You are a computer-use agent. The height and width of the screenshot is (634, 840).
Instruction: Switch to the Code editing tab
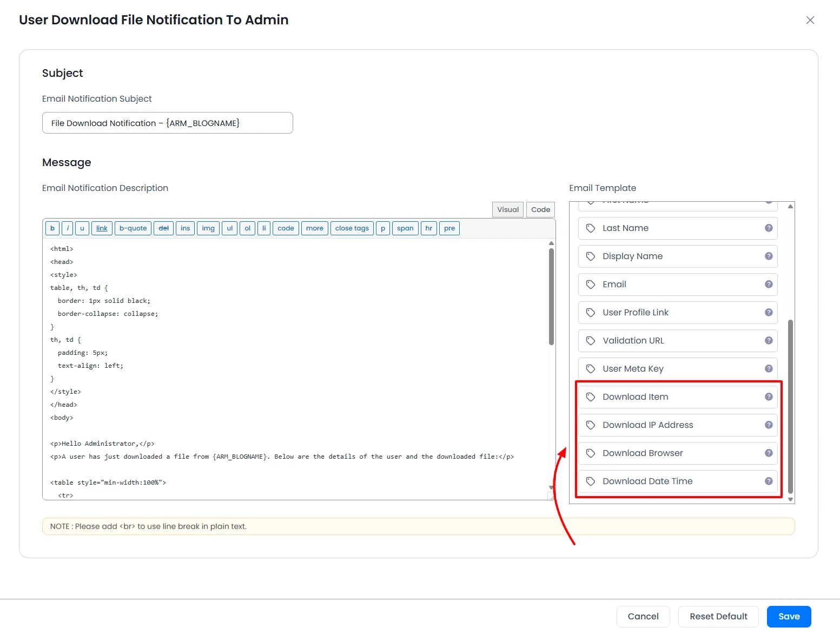pyautogui.click(x=540, y=209)
